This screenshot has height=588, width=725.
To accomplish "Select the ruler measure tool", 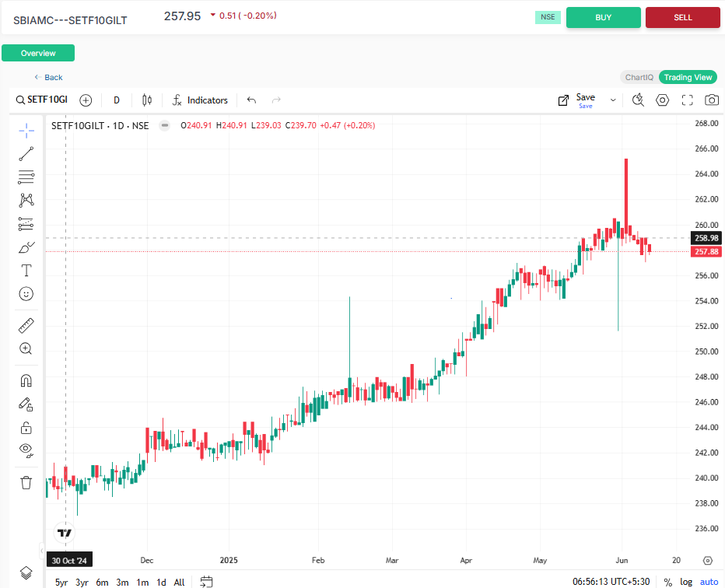I will (x=26, y=325).
